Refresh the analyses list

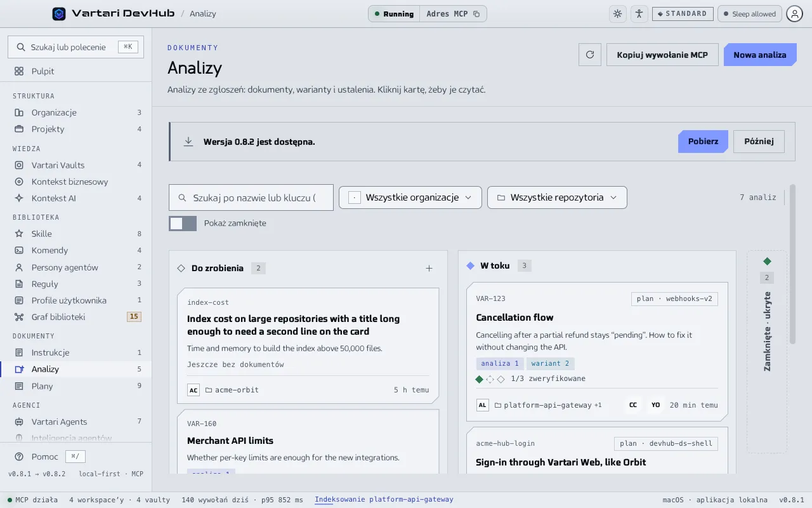pyautogui.click(x=590, y=55)
